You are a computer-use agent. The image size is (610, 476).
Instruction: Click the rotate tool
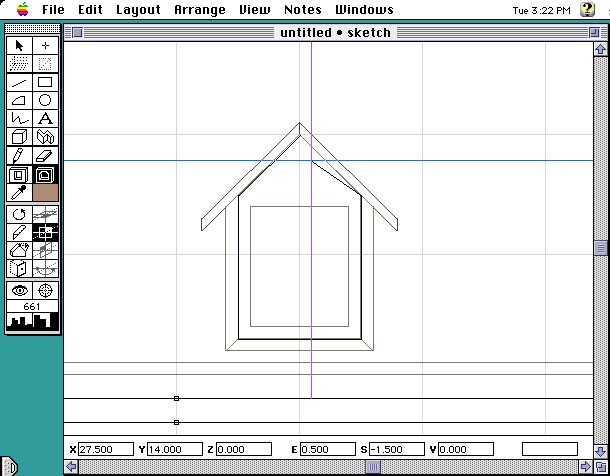(x=19, y=214)
